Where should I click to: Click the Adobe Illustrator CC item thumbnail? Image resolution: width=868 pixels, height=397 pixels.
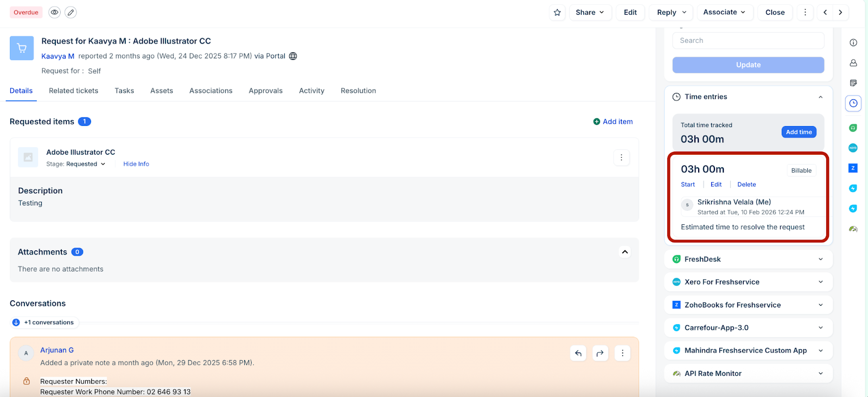click(28, 157)
